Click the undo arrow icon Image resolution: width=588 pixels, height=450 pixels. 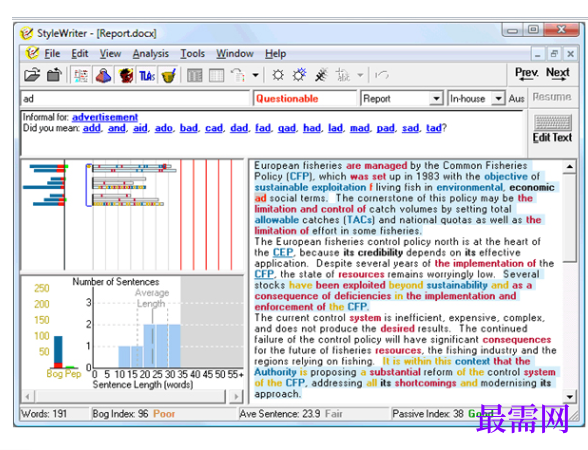coord(381,75)
